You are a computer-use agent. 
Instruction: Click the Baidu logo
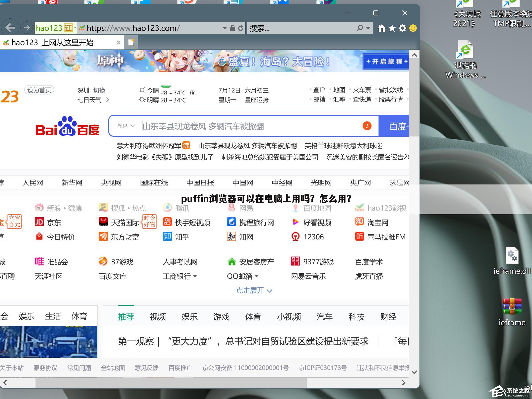coord(67,126)
